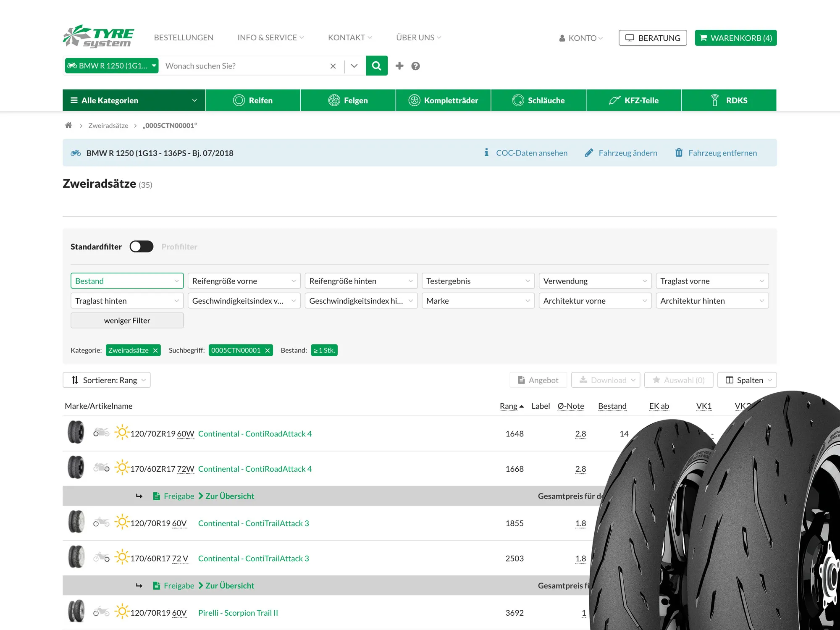Viewport: 840px width, 630px height.
Task: Click tyre thumbnail of 120/70ZR19 ContiRoadAttack 4
Action: pos(76,433)
